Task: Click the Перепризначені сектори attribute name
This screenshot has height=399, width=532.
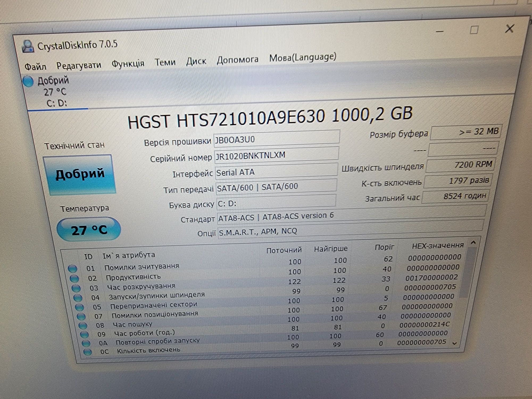Action: coord(154,305)
